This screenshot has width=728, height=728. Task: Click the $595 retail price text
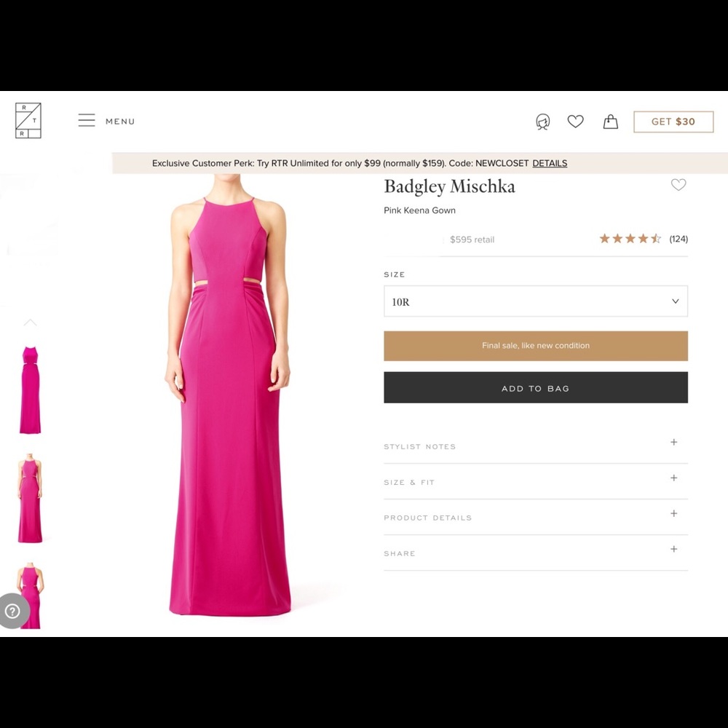[x=472, y=240]
